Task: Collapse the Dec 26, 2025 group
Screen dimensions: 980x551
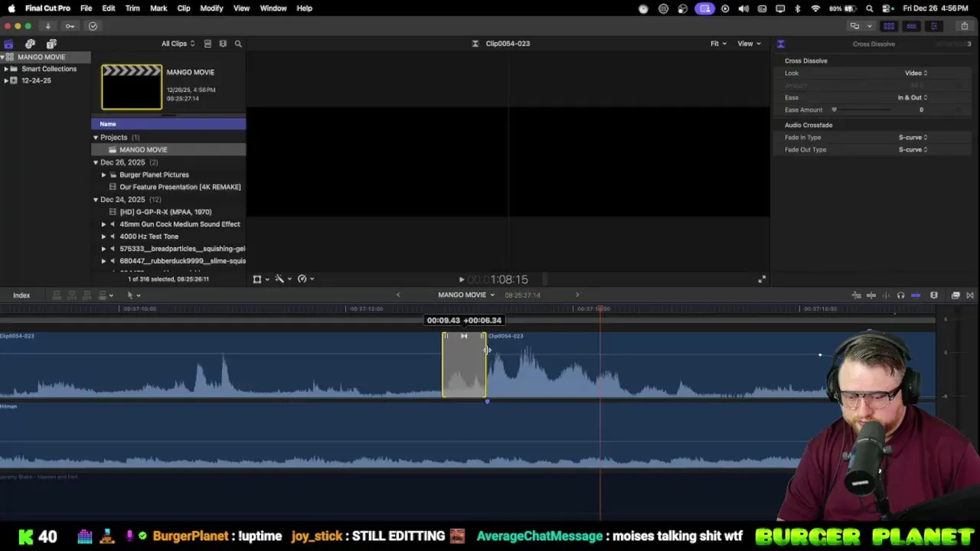Action: [96, 162]
